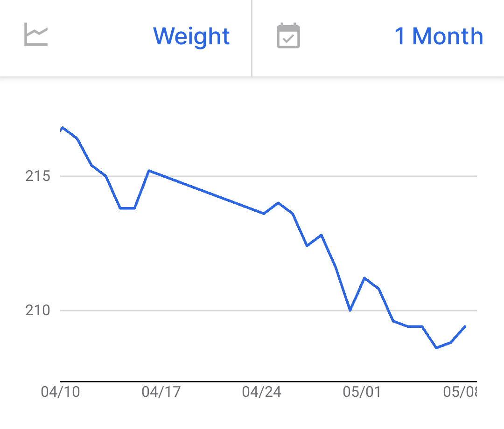The width and height of the screenshot is (504, 429).
Task: Select the 05/08 date label
Action: pyautogui.click(x=460, y=392)
